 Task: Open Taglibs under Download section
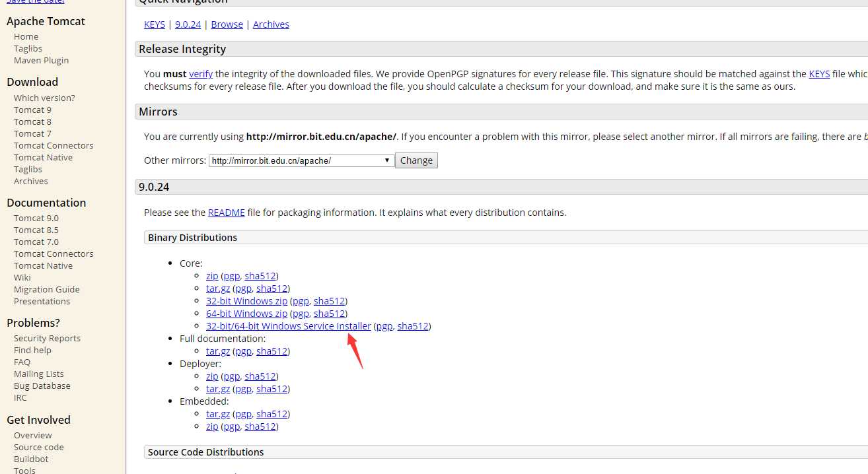click(28, 169)
